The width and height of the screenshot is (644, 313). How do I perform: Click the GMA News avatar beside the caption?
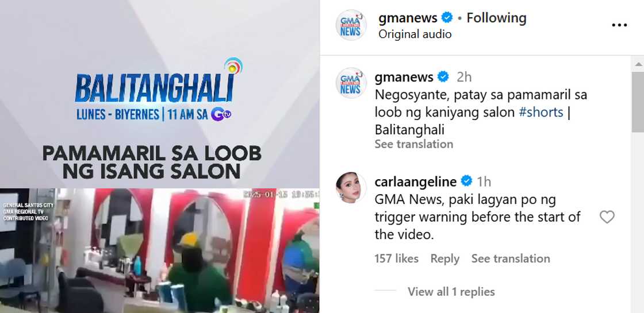tap(350, 83)
